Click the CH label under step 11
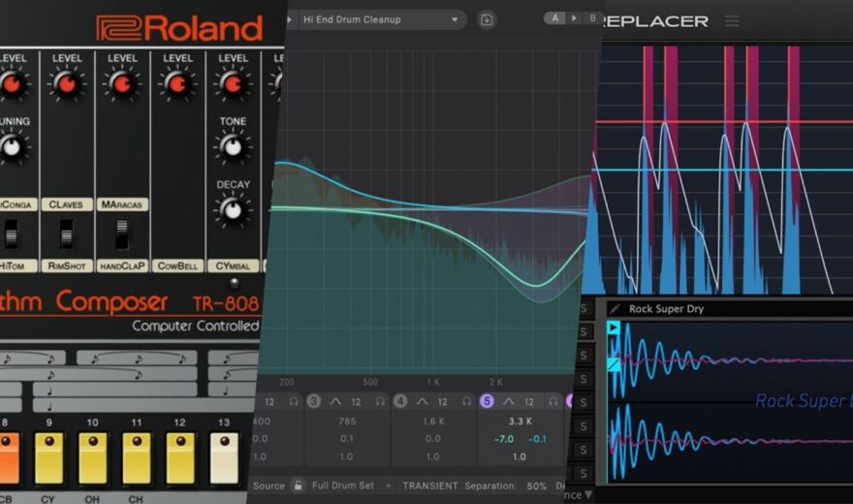The width and height of the screenshot is (853, 504). tap(136, 498)
